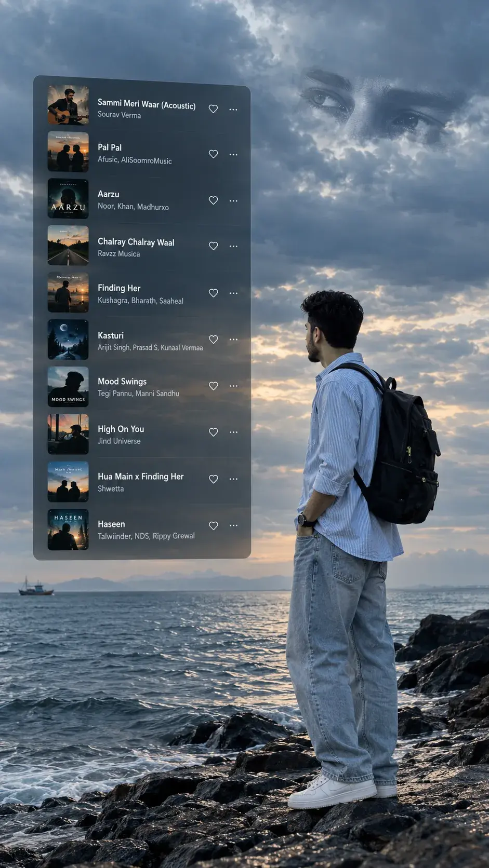This screenshot has width=489, height=868.
Task: Heart the song Kasturi
Action: (213, 340)
